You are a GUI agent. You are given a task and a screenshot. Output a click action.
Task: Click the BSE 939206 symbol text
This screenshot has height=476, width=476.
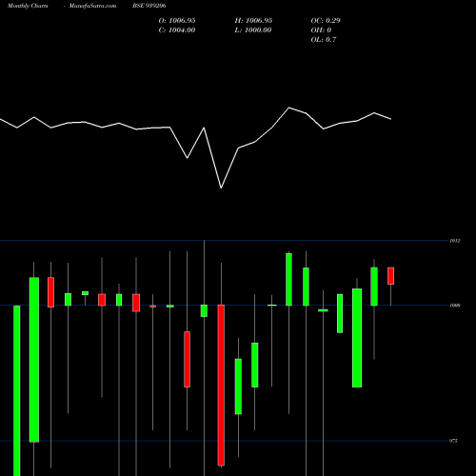(149, 6)
